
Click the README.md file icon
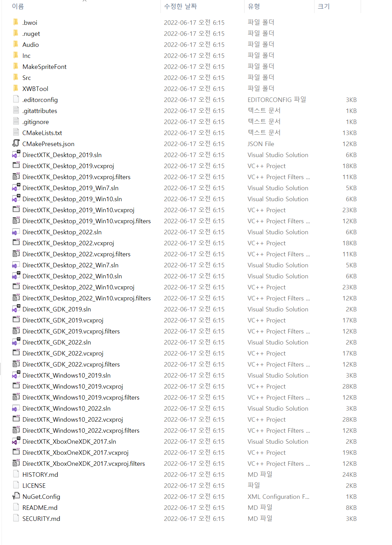(16, 507)
